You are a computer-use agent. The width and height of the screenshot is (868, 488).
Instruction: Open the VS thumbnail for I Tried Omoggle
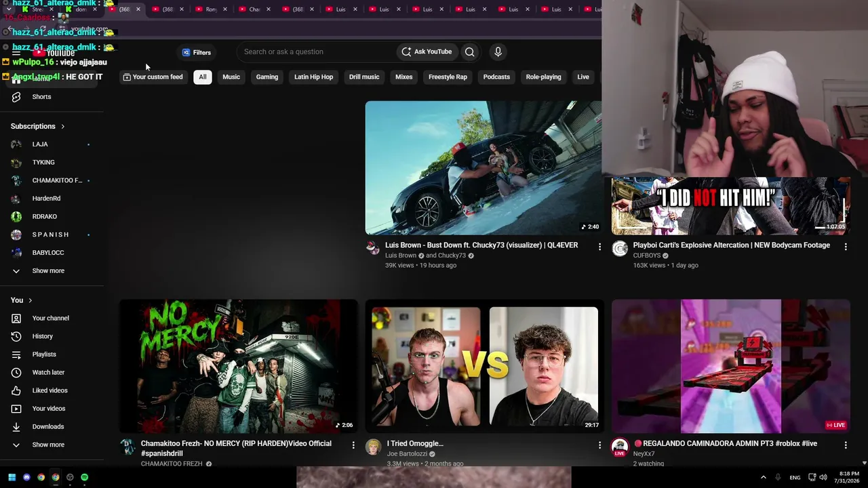point(484,366)
